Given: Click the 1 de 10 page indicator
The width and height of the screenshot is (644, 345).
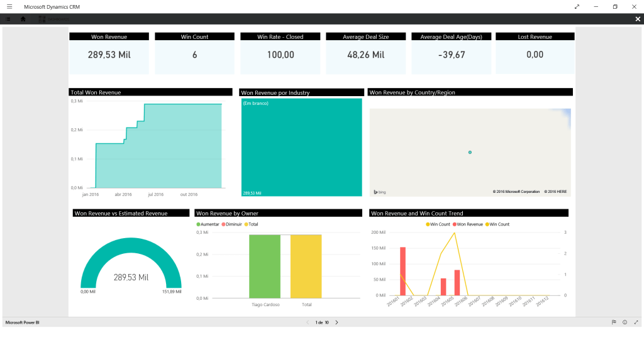Looking at the screenshot, I should (322, 322).
